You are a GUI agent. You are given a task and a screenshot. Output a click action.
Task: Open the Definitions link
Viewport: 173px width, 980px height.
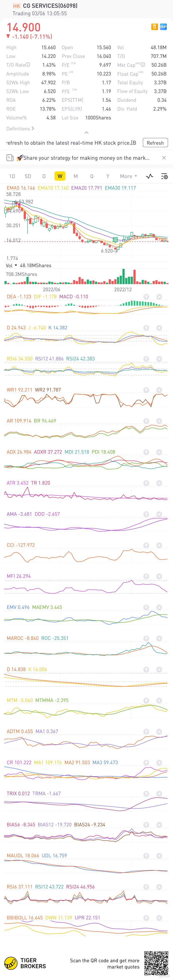pyautogui.click(x=20, y=129)
